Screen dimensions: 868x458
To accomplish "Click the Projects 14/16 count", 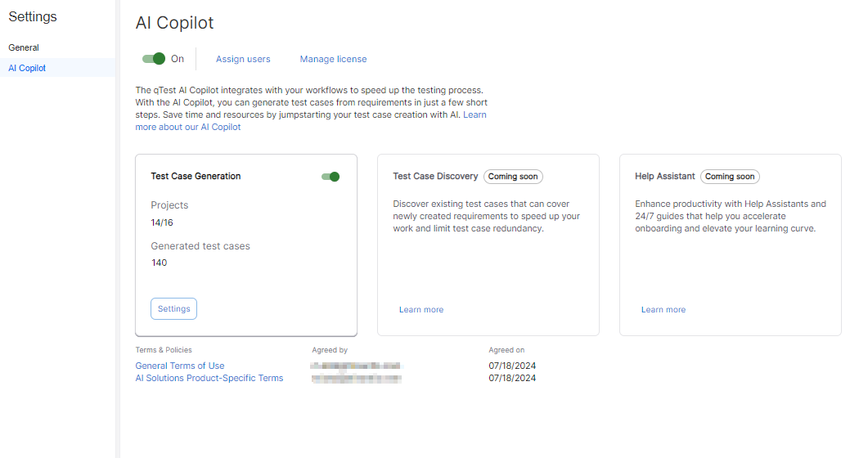I will [162, 222].
